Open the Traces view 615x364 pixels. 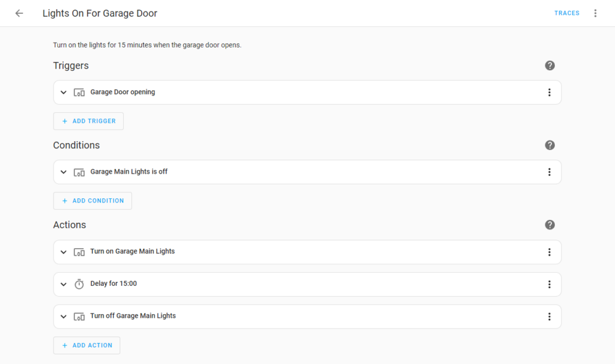(x=566, y=13)
